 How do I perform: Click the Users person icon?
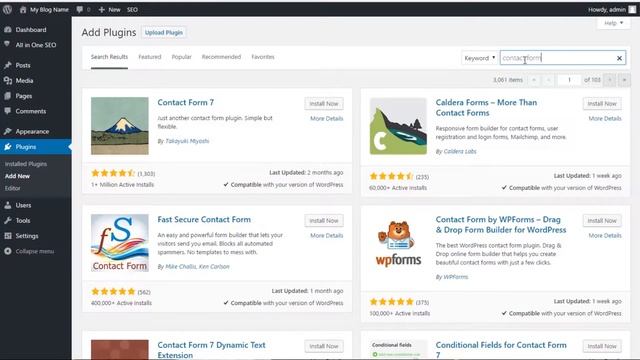(x=8, y=205)
